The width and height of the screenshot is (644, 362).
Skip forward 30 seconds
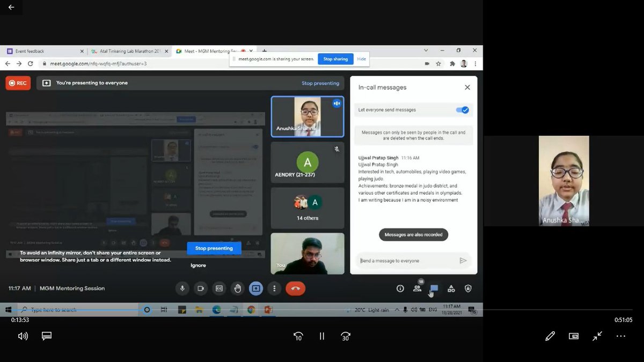[x=346, y=336]
